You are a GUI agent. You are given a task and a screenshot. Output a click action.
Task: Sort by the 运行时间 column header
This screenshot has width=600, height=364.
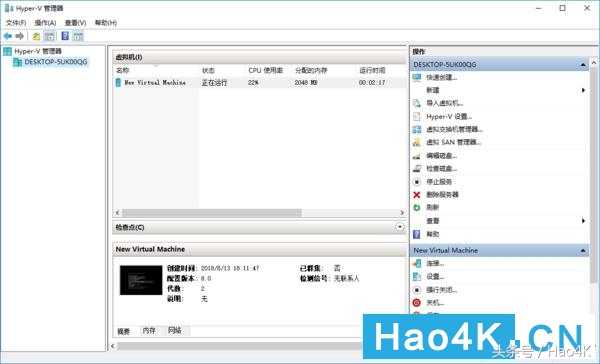pyautogui.click(x=381, y=70)
